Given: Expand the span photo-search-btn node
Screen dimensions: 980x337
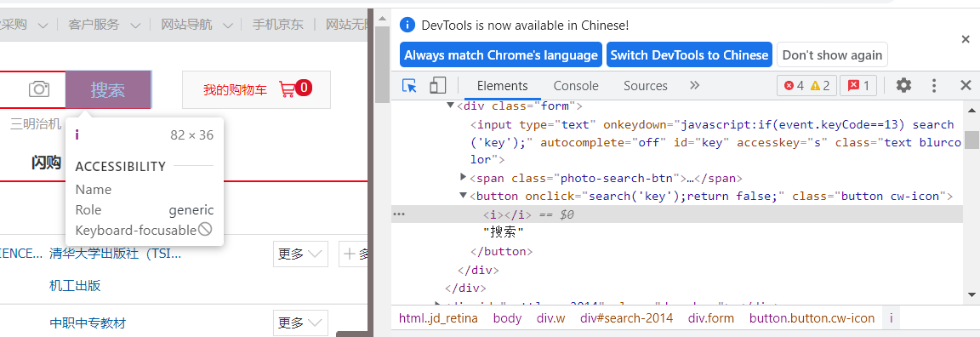Looking at the screenshot, I should pyautogui.click(x=463, y=178).
